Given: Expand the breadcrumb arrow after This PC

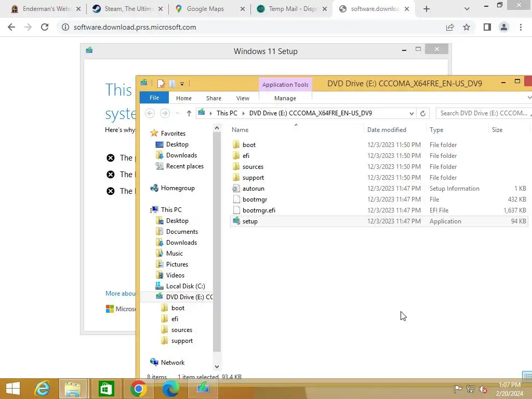Looking at the screenshot, I should point(243,113).
